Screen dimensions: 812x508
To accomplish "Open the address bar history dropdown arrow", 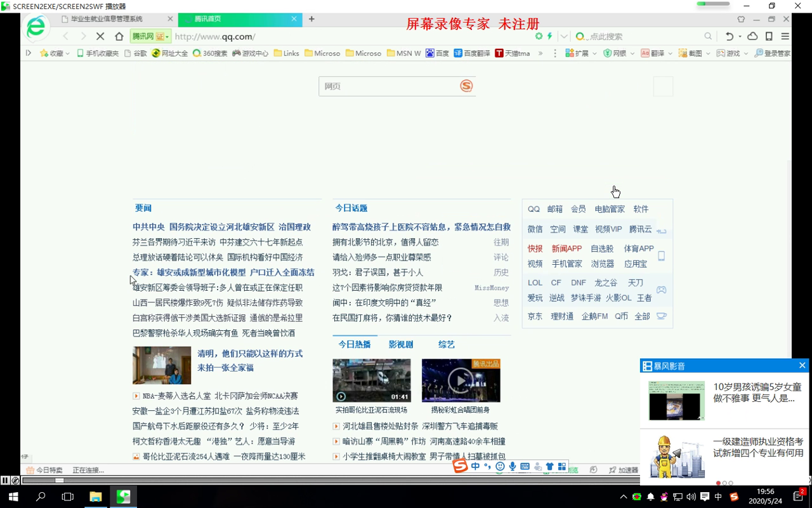I will 563,36.
